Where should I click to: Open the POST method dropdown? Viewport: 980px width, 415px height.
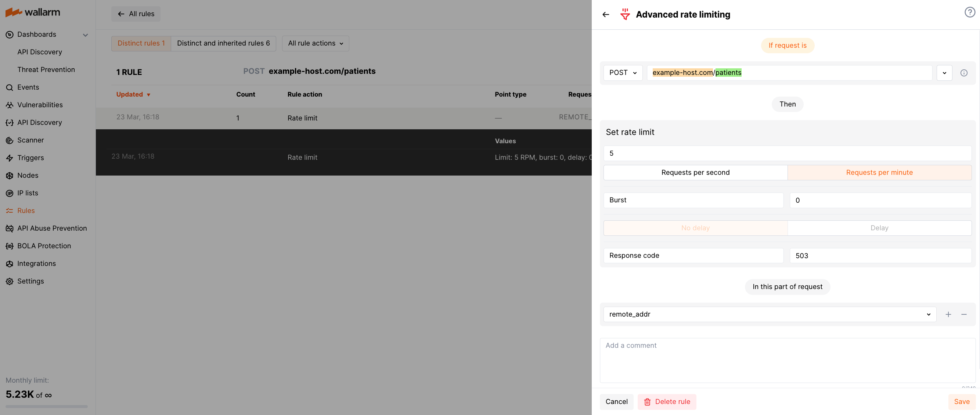622,73
